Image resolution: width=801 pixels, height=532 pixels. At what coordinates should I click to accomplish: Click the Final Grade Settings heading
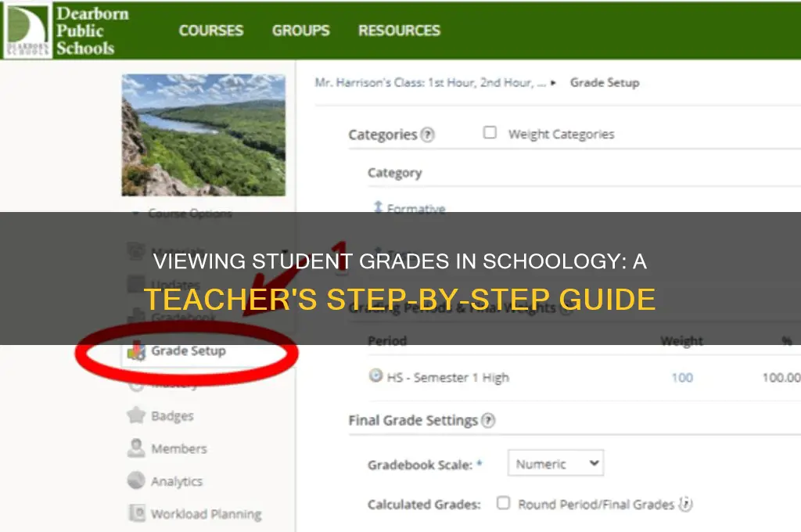coord(413,421)
